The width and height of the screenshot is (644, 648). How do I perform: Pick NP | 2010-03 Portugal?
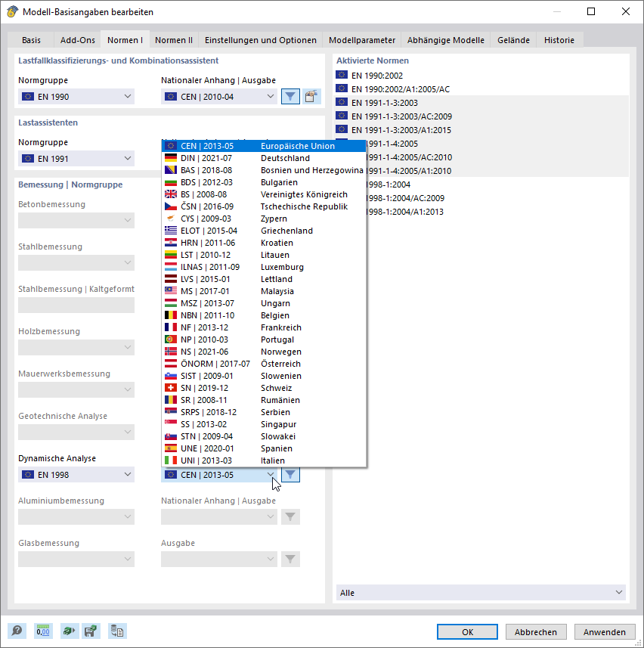click(x=264, y=340)
